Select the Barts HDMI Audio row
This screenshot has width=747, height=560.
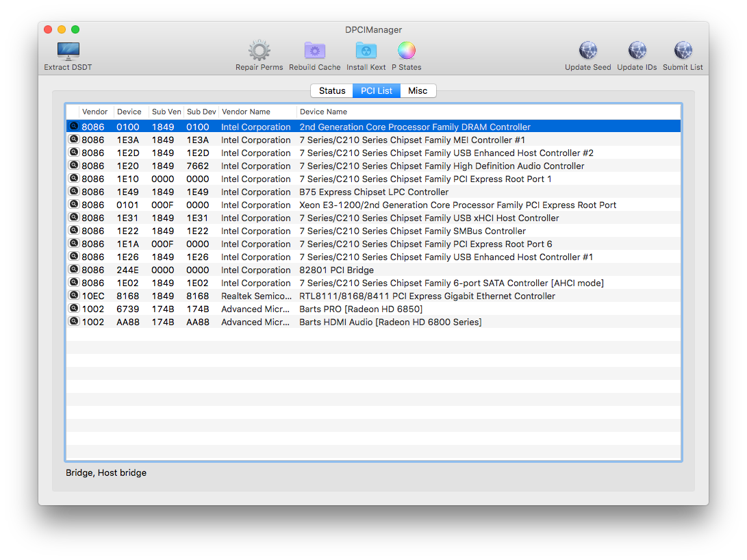tap(390, 322)
